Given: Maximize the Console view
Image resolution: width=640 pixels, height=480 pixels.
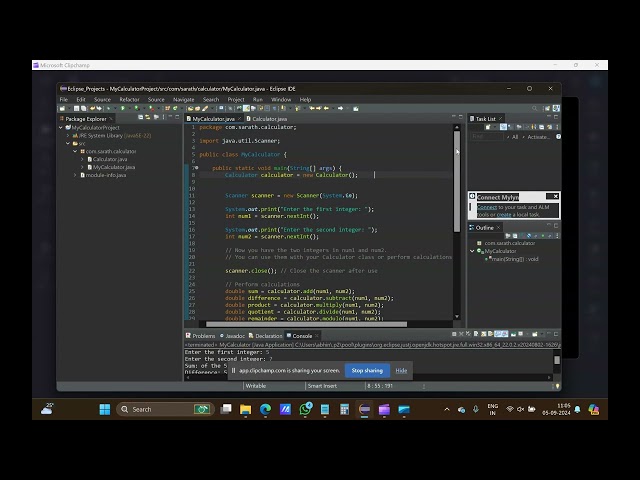Looking at the screenshot, I should (x=556, y=334).
